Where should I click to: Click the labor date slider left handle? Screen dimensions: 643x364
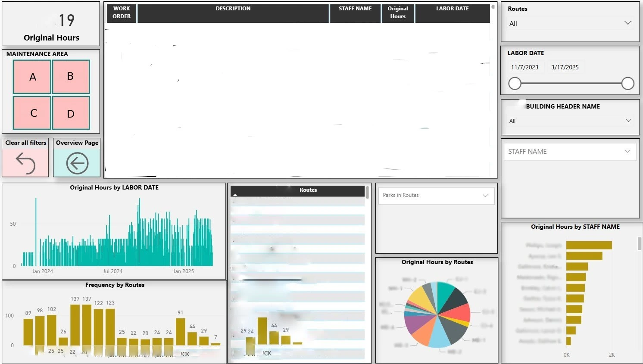(x=515, y=84)
